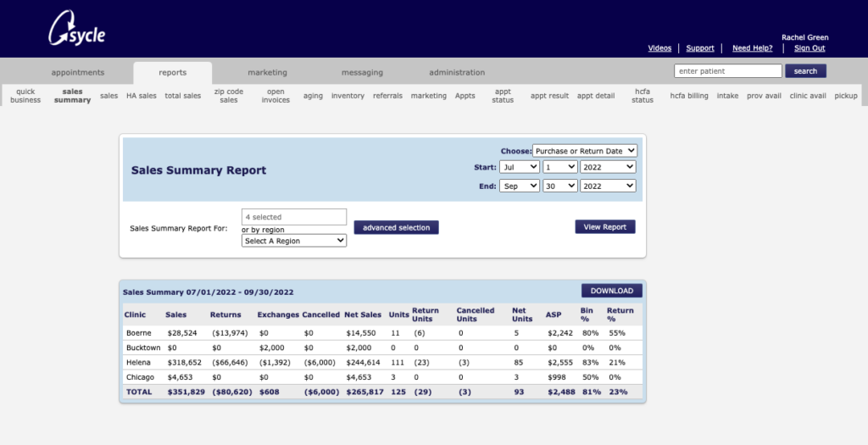Expand the Start day dropdown

[x=559, y=167]
